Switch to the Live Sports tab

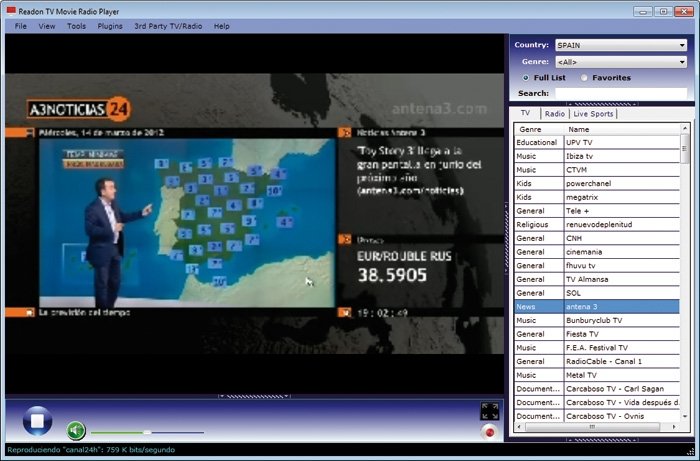point(593,114)
